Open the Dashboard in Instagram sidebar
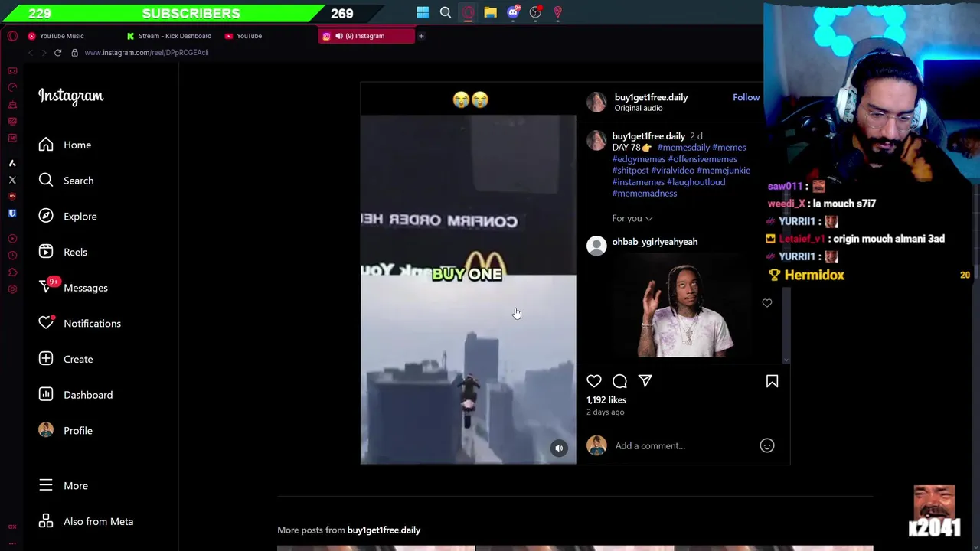The image size is (980, 551). pos(76,395)
